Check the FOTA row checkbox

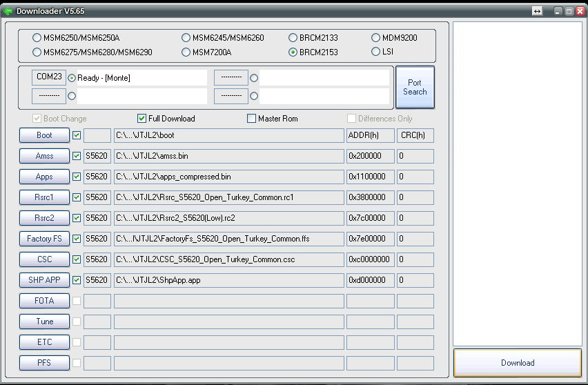tap(77, 301)
